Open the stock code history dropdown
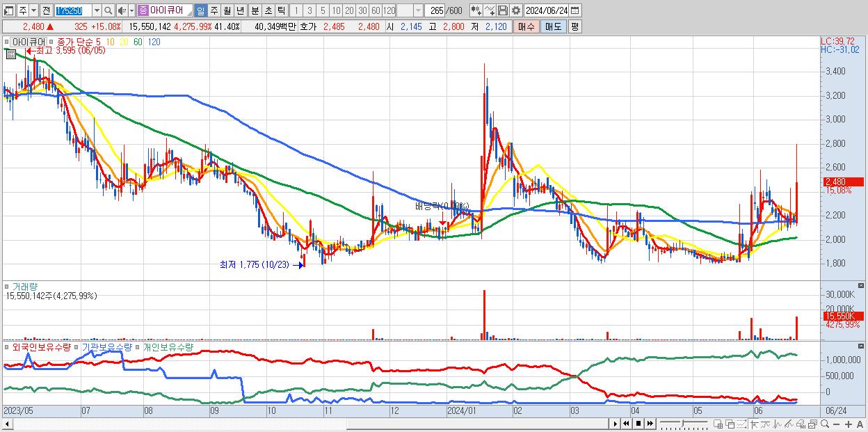The image size is (868, 432). 97,10
